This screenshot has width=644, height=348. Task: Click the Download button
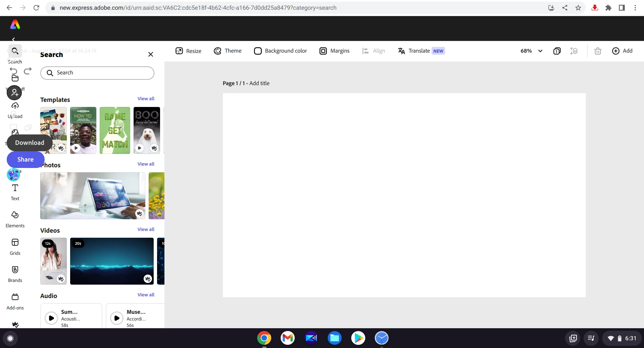(x=30, y=143)
